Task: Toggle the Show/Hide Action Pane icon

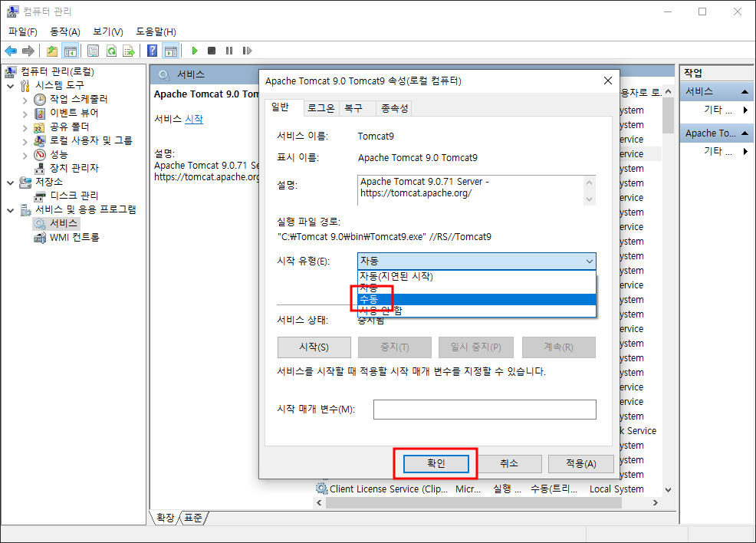Action: tap(171, 51)
